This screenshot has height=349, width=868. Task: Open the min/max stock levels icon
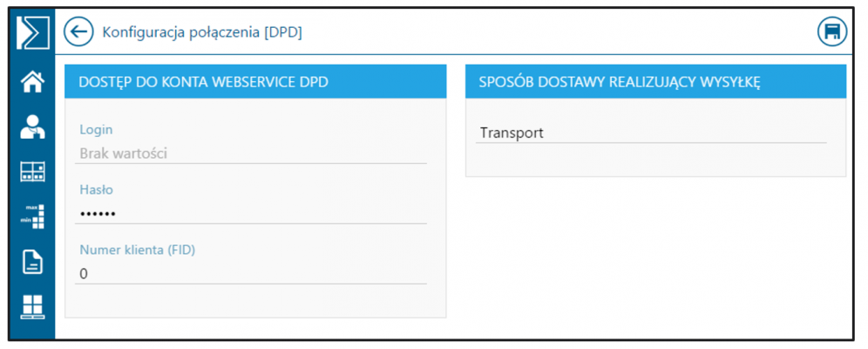tap(32, 216)
